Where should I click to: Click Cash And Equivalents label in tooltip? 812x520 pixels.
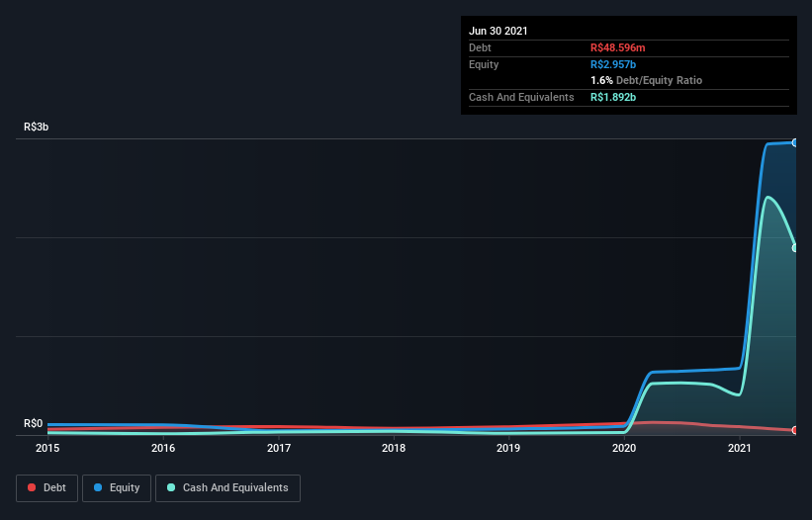click(x=521, y=97)
